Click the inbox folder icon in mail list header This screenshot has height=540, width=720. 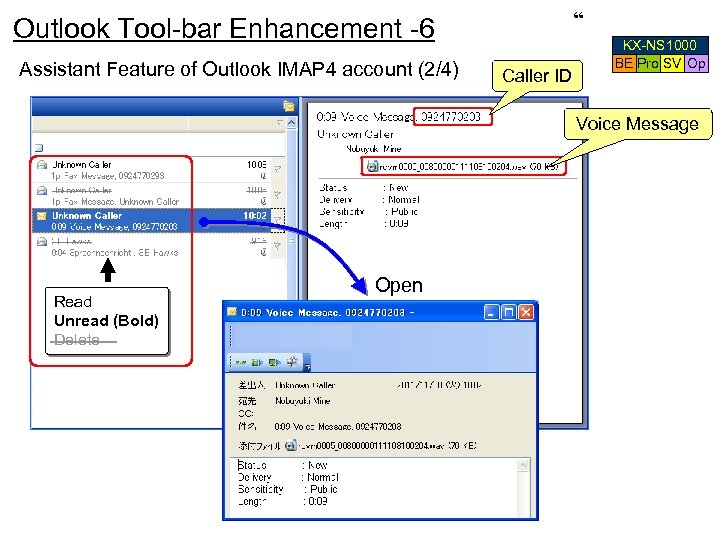[289, 107]
